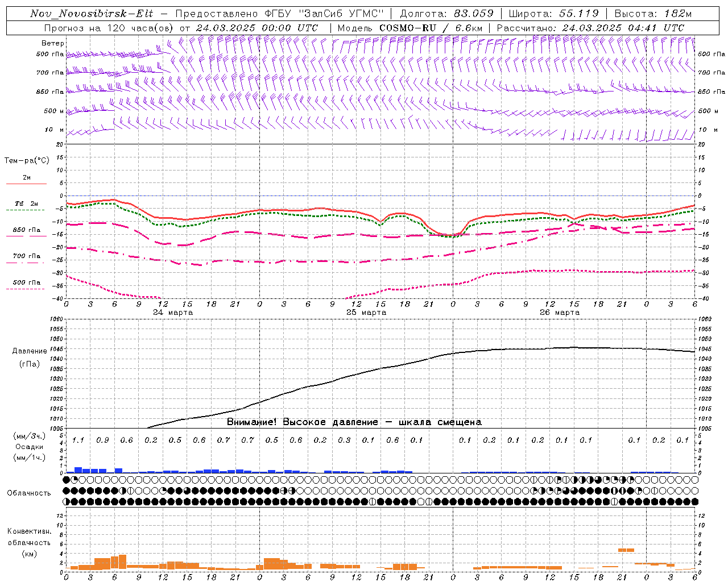Viewport: 728px width, 582px height.
Task: Click the Осадки precipitation label
Action: click(28, 447)
